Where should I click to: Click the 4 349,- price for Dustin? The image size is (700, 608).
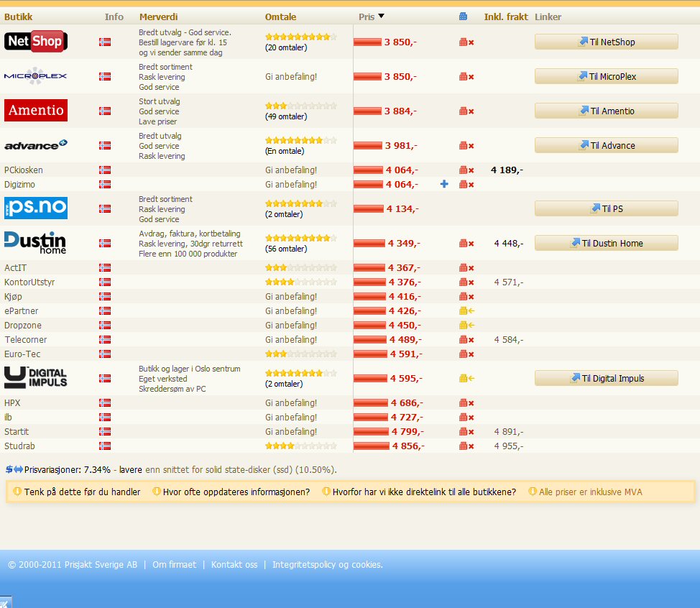click(x=404, y=244)
